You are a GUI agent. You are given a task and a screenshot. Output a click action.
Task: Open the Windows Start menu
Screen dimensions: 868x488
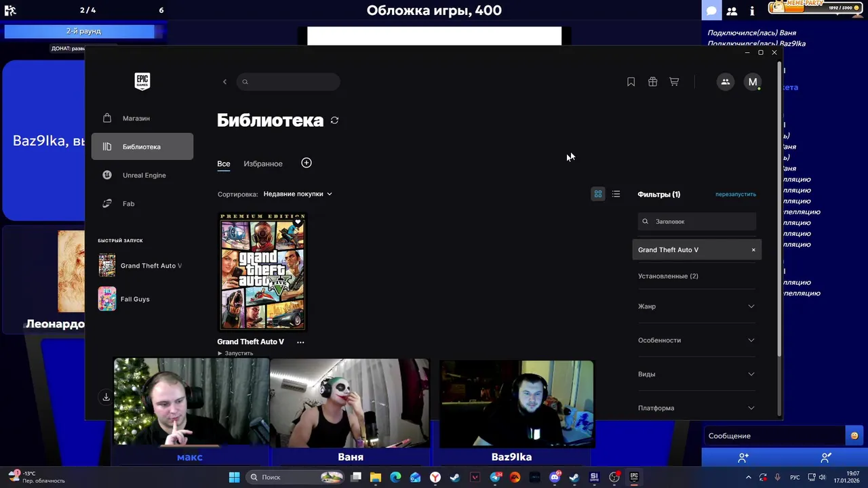234,477
